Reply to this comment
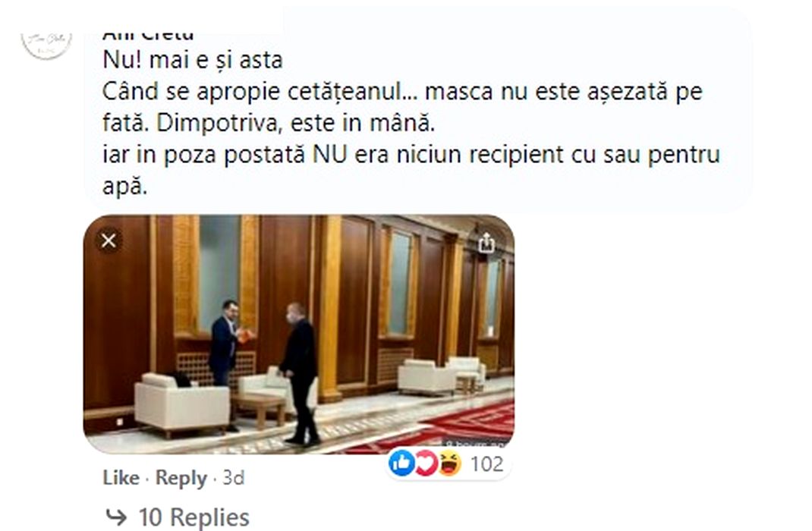This screenshot has width=812, height=531. 181,478
